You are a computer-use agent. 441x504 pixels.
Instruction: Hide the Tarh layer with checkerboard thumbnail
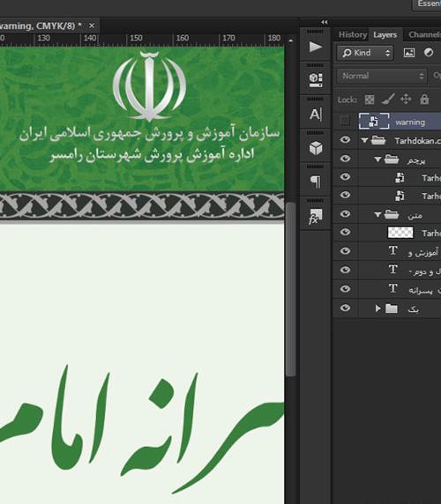pyautogui.click(x=345, y=232)
